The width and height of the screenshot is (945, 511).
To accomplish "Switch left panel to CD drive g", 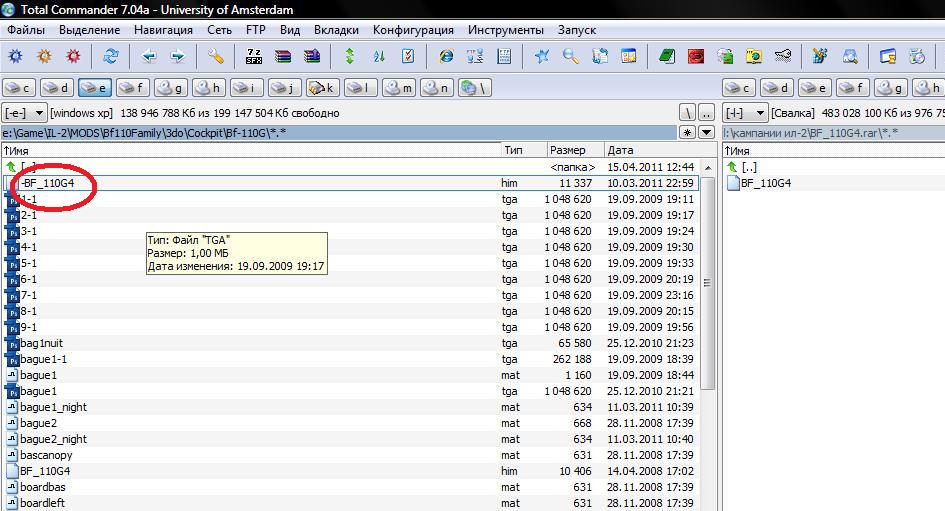I will click(171, 88).
